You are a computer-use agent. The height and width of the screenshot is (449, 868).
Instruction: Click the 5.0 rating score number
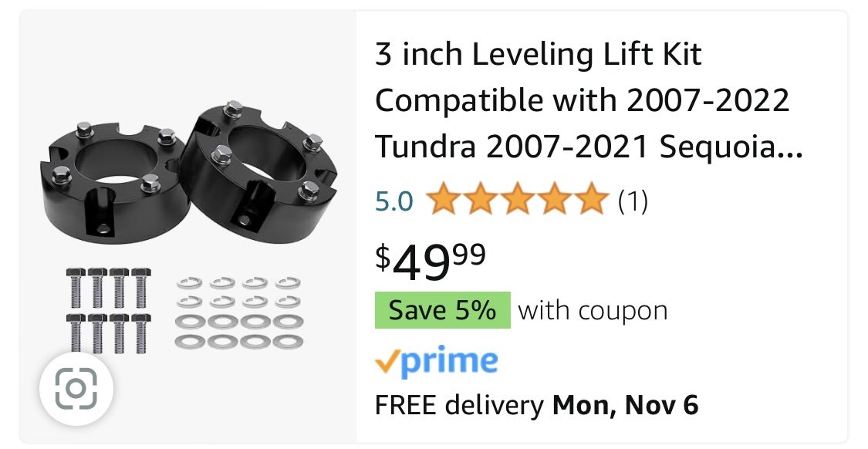[x=394, y=201]
